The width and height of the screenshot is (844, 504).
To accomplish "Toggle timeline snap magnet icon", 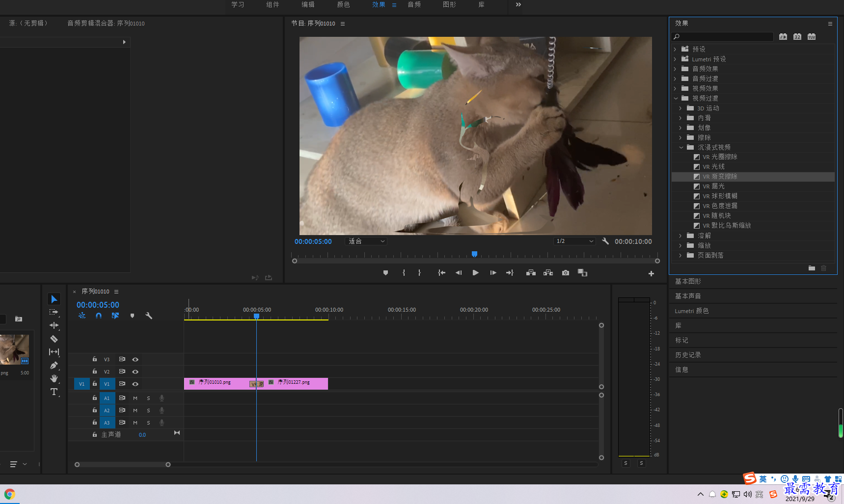I will point(99,316).
